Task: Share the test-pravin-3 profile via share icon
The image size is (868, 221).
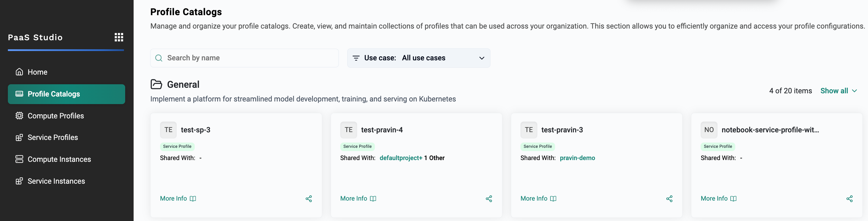Action: pyautogui.click(x=669, y=199)
